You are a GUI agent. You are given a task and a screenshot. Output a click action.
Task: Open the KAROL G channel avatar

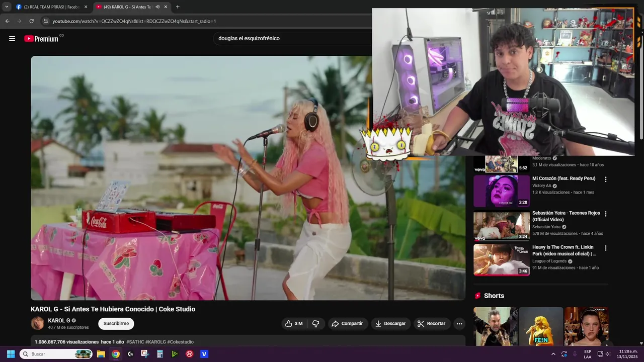(37, 323)
